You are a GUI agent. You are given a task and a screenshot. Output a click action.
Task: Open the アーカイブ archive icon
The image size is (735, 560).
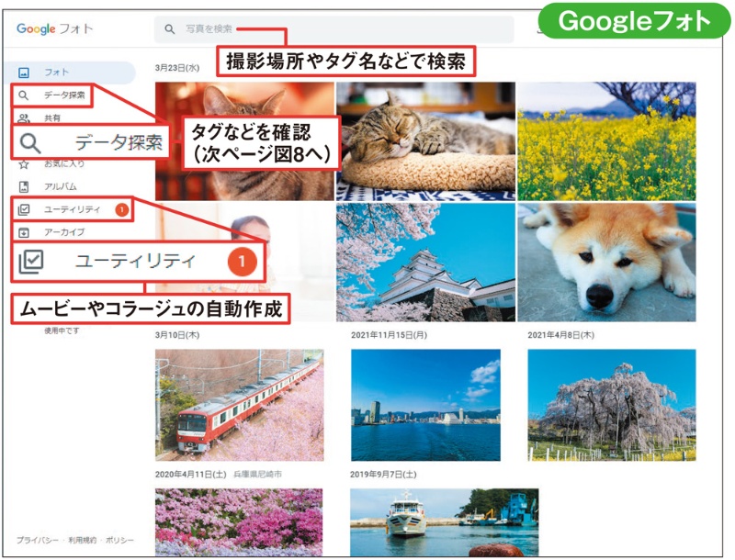coord(26,230)
